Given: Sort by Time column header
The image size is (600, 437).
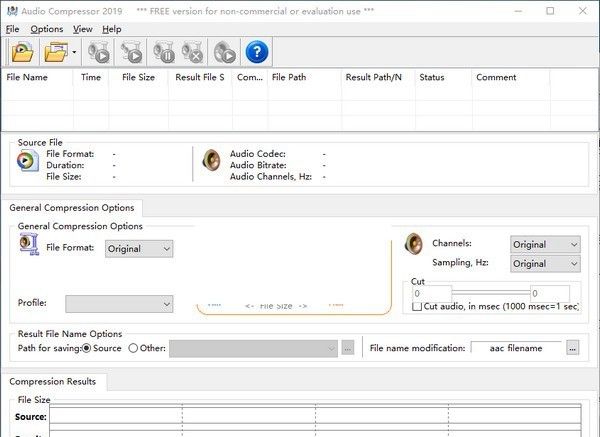Looking at the screenshot, I should click(91, 77).
